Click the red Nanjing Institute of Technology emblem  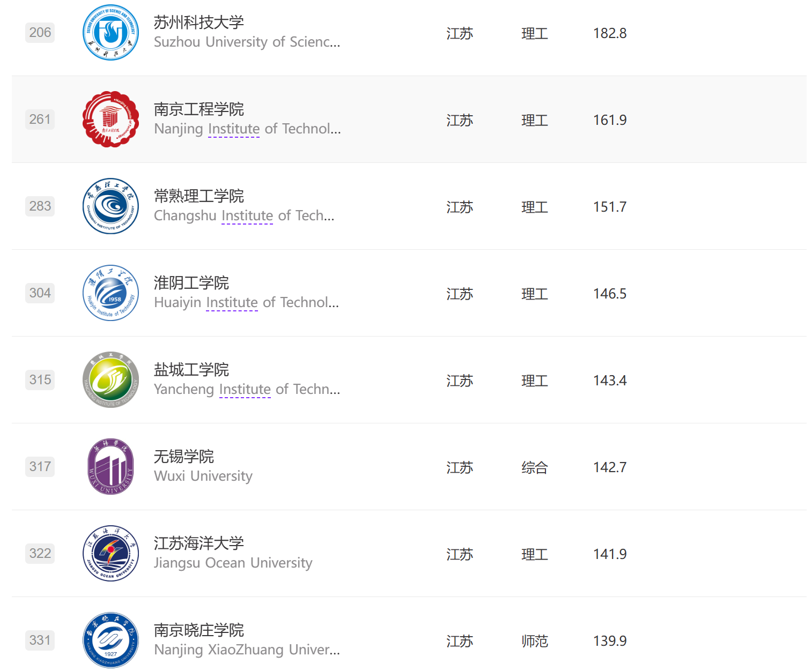pyautogui.click(x=110, y=120)
